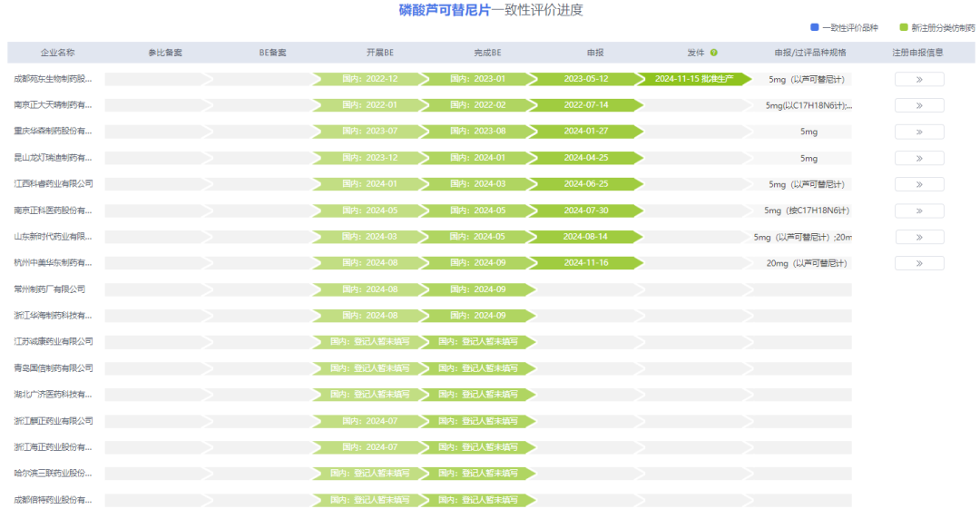Viewport: 980px width, 509px height.
Task: Click the 国内: 2023-12 开展BE cell
Action: [370, 158]
